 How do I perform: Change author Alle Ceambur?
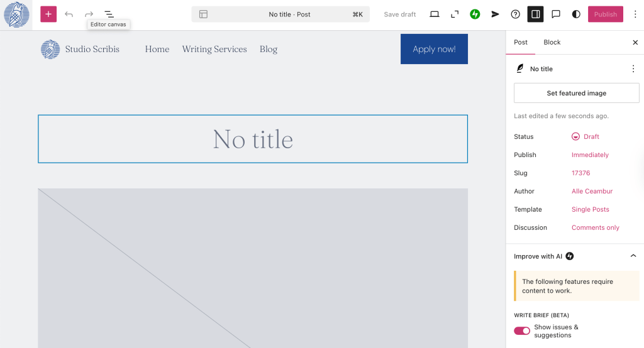click(x=592, y=191)
